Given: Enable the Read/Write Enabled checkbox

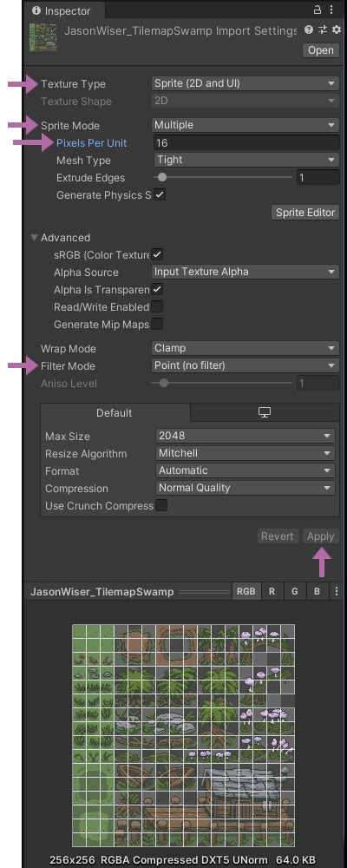Looking at the screenshot, I should (x=157, y=306).
